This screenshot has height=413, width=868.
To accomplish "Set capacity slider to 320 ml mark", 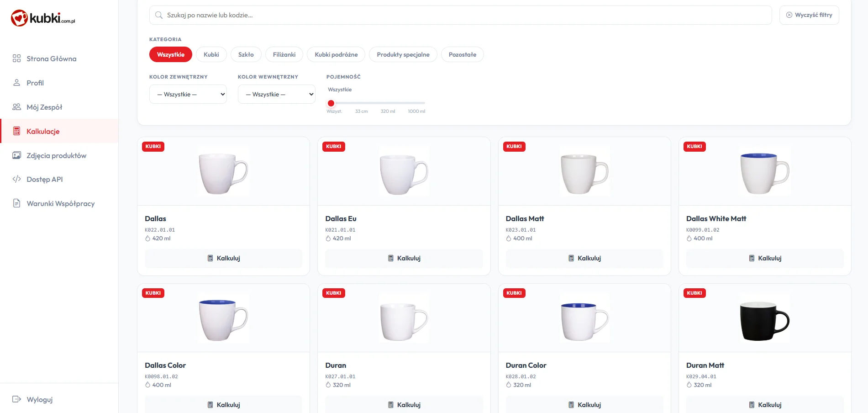I will [388, 103].
